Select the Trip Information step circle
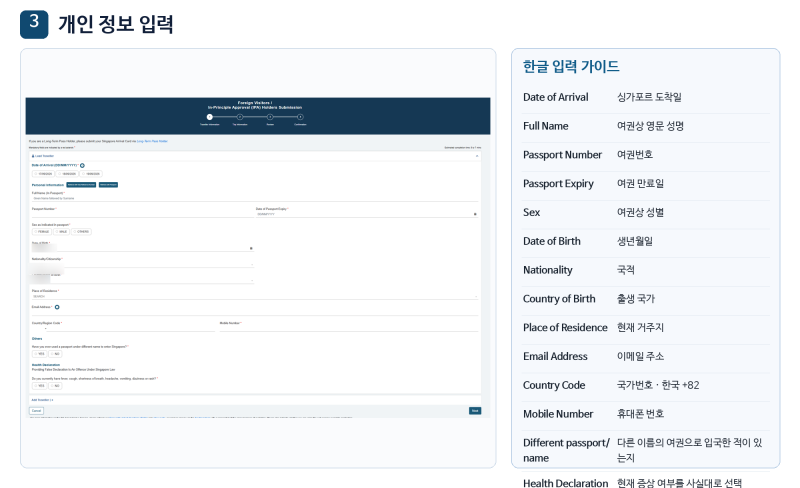800x488 pixels. [x=240, y=117]
